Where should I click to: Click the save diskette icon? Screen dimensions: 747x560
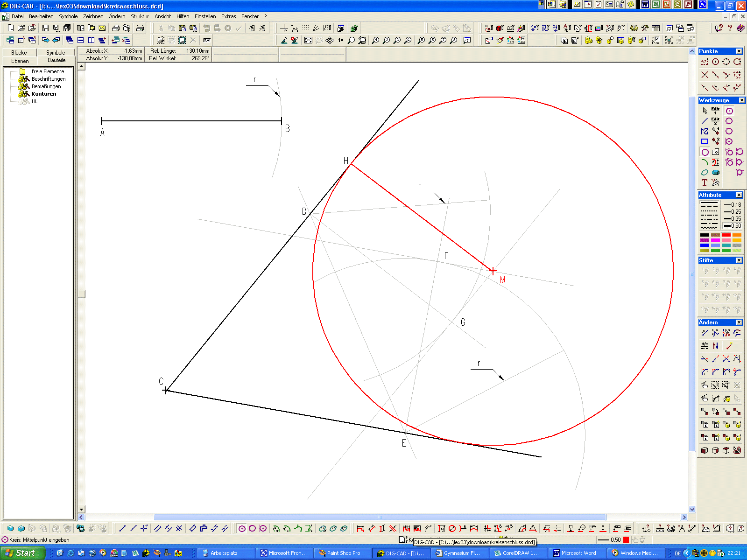(45, 28)
